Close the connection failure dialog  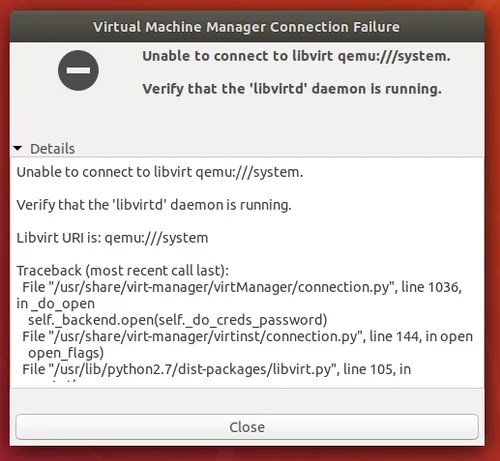coord(247,427)
